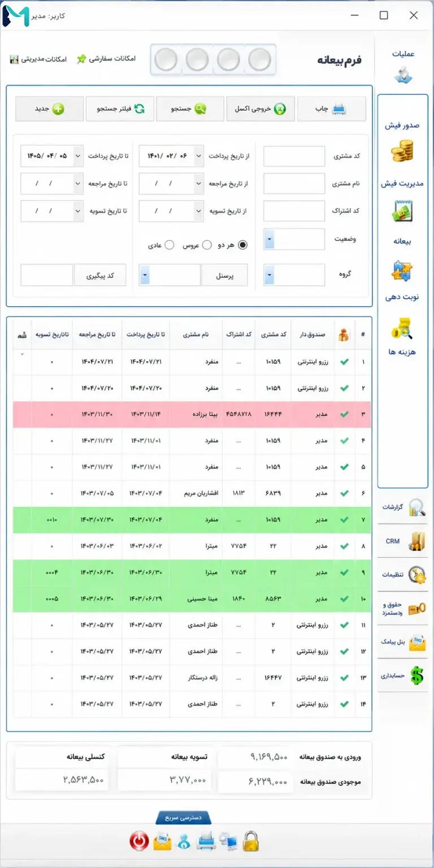
Task: Open the وضعیت dropdown
Action: pos(269,239)
